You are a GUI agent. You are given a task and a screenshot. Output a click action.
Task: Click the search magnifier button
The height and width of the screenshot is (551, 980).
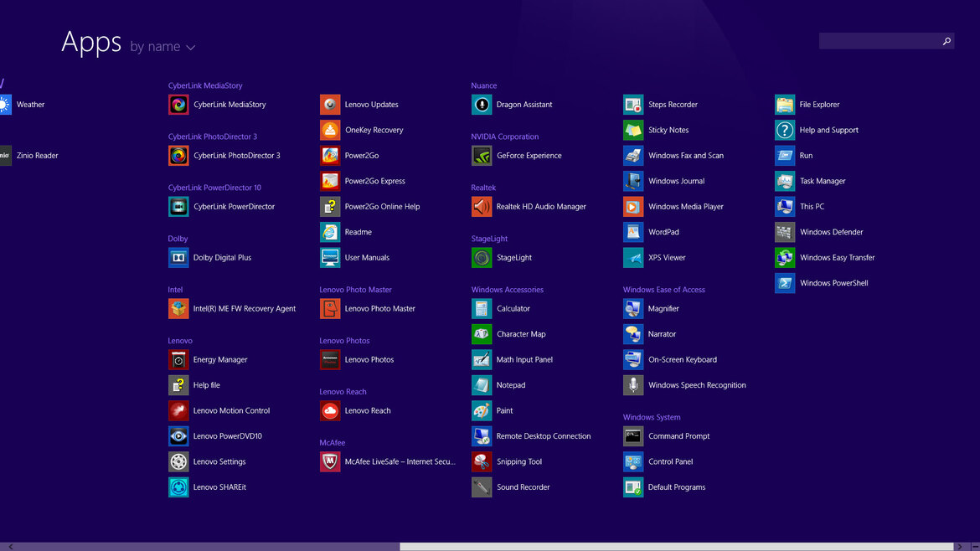(946, 41)
